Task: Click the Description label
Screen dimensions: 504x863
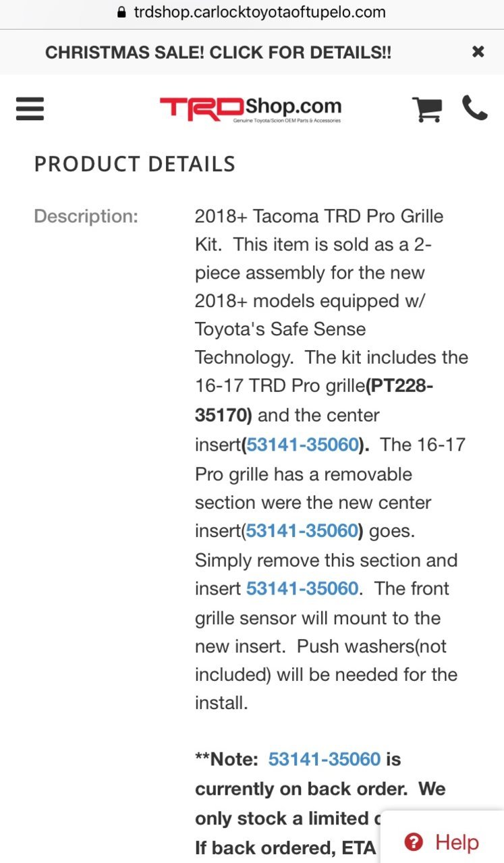Action: tap(86, 217)
